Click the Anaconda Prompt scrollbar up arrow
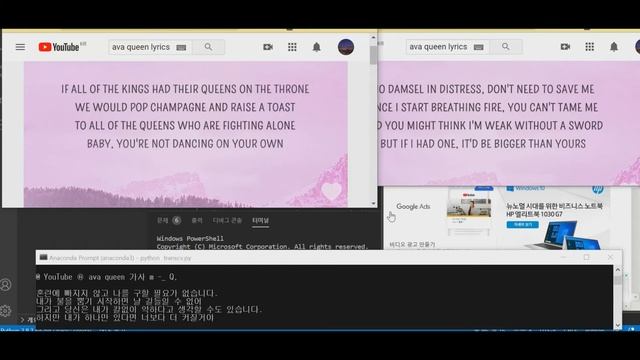Screen dimensions: 640x360 tap(618, 270)
